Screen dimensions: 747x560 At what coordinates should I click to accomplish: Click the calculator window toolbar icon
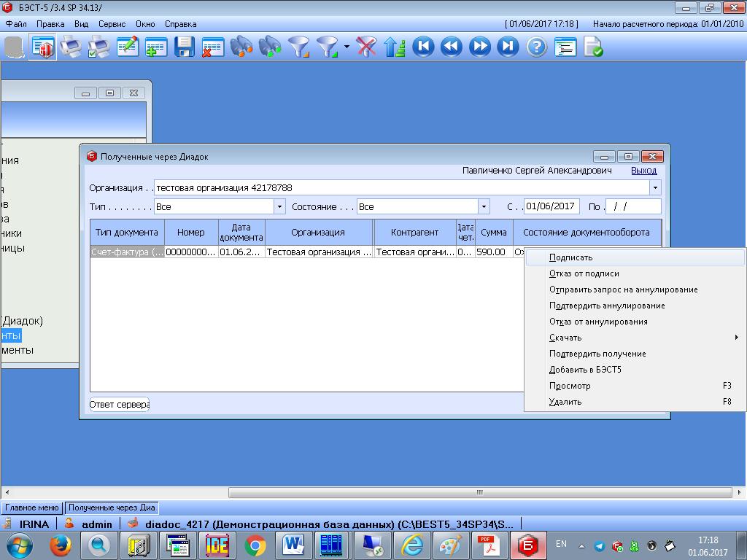click(42, 47)
